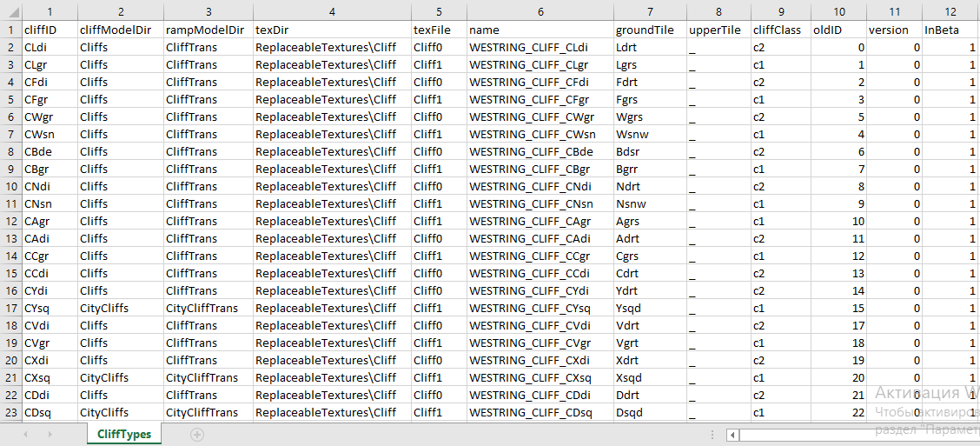Select groundTile cell Agrs

coord(650,221)
